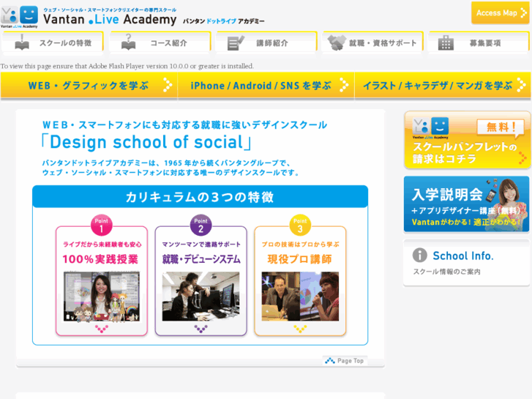Click the Vantan .Live Academy title text

coord(110,19)
